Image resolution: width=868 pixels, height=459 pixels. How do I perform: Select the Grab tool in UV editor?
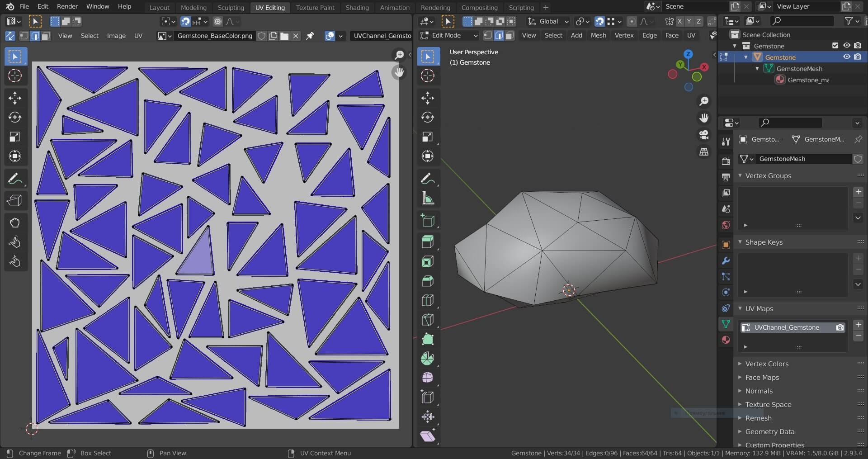click(15, 222)
